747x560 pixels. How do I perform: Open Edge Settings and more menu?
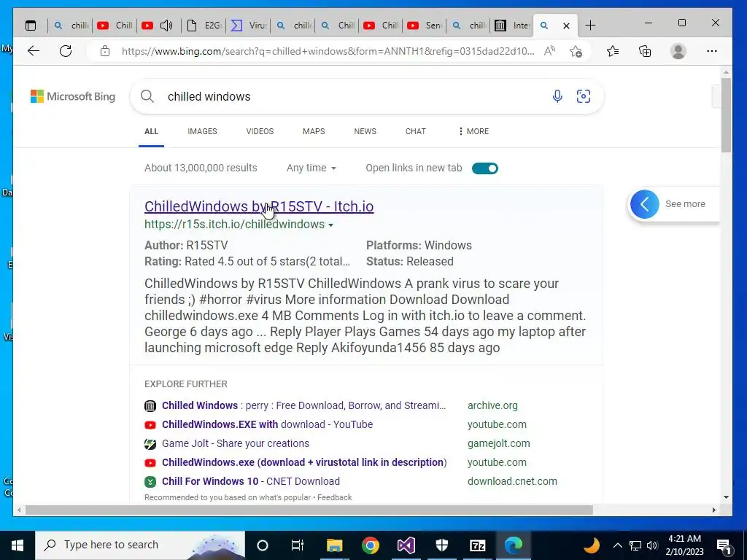pyautogui.click(x=712, y=51)
